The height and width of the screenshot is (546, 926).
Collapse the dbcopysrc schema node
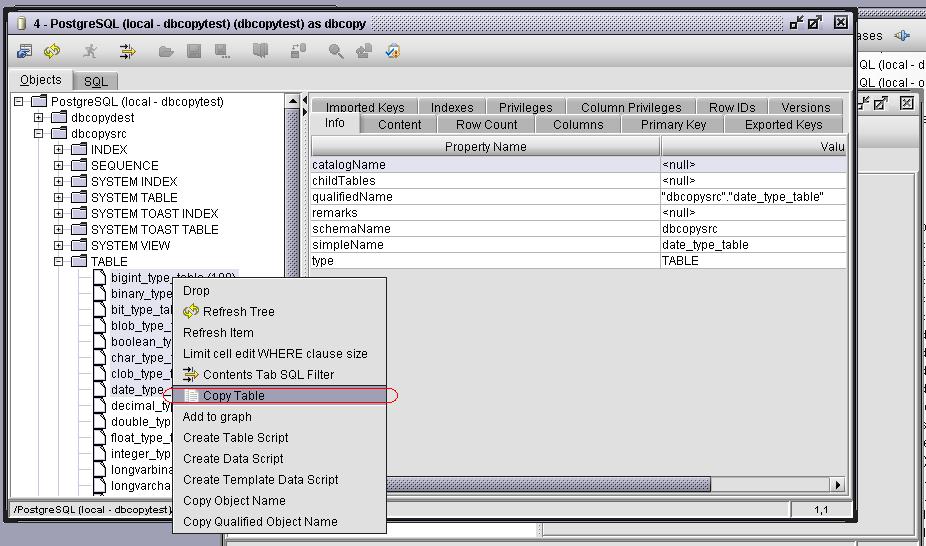point(39,134)
